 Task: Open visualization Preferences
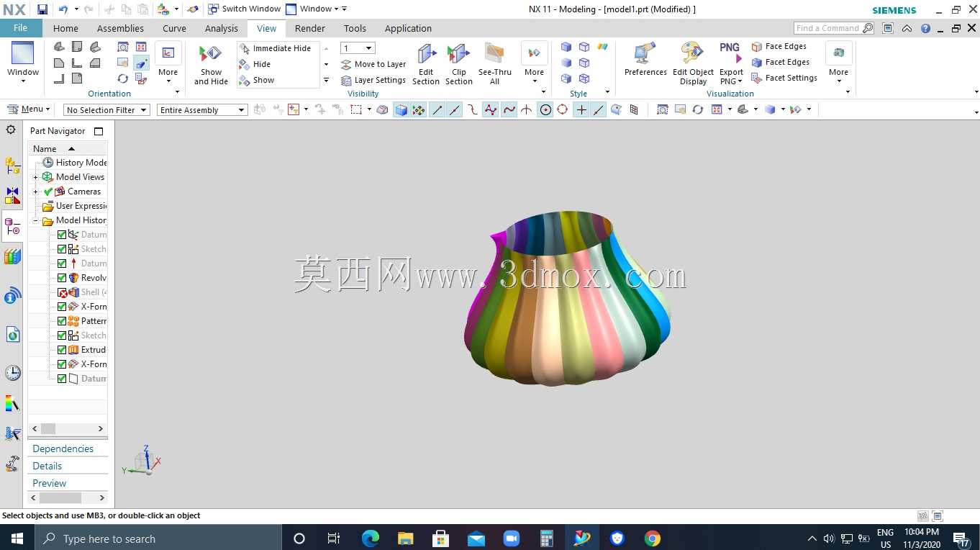(645, 60)
